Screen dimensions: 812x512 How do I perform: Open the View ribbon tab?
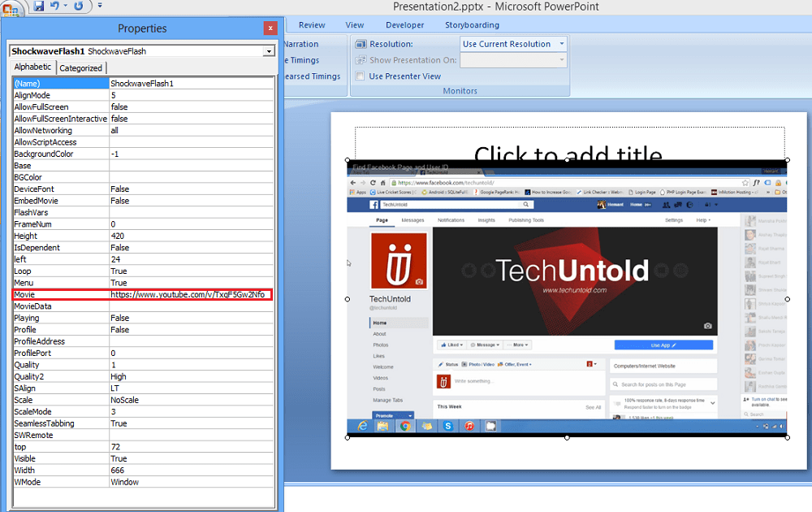[355, 25]
